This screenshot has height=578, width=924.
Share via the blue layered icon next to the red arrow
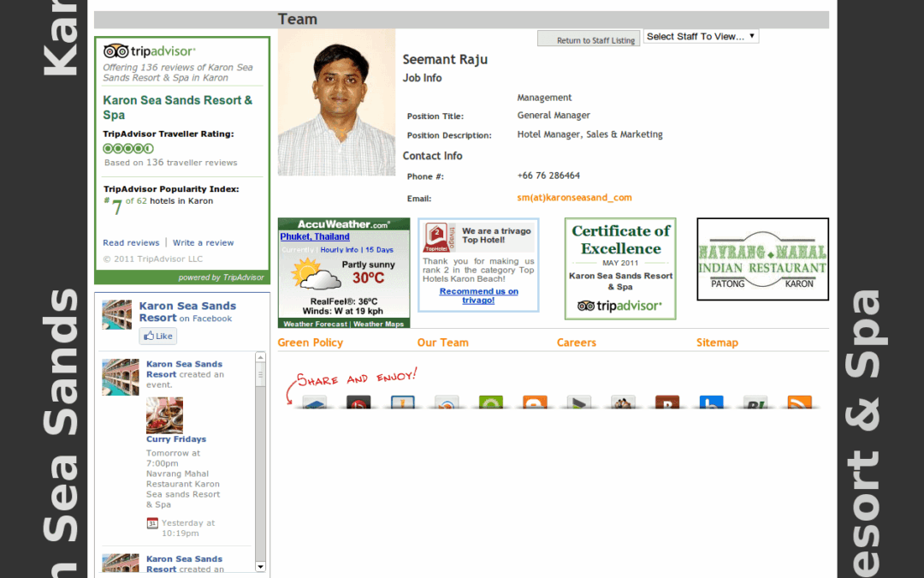(x=314, y=402)
